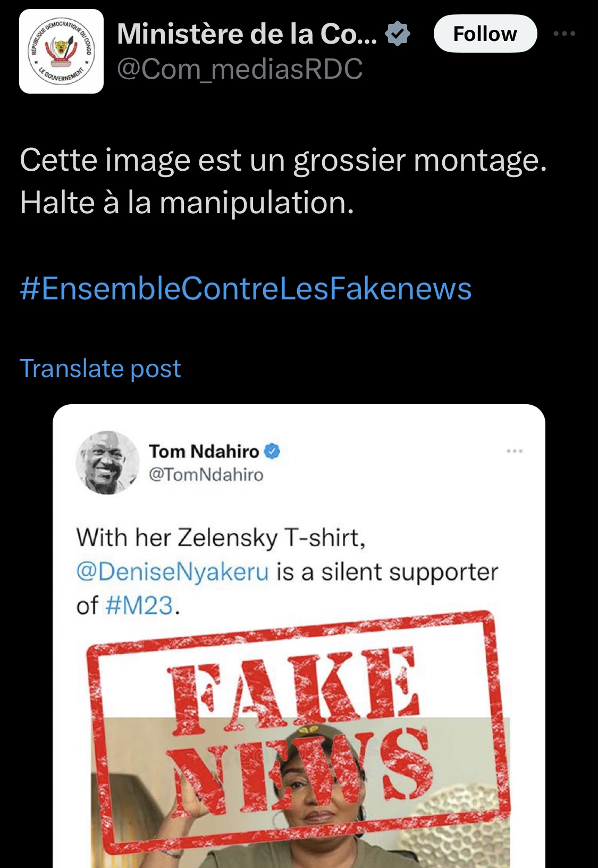Click the #M23 hashtag
The height and width of the screenshot is (868, 598).
139,606
